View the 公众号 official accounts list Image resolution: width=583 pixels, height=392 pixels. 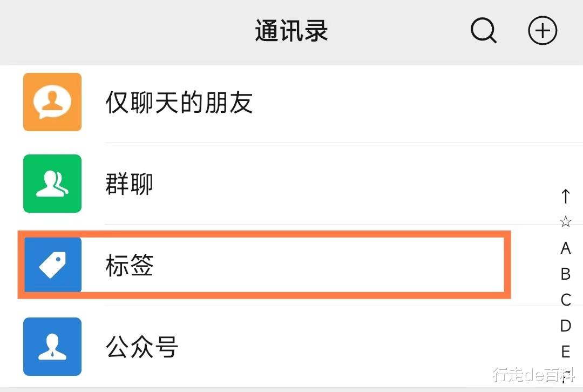(141, 347)
